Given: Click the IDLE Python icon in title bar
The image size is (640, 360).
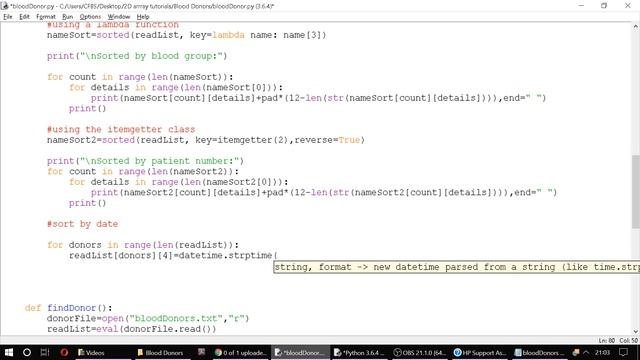Looking at the screenshot, I should [x=4, y=6].
